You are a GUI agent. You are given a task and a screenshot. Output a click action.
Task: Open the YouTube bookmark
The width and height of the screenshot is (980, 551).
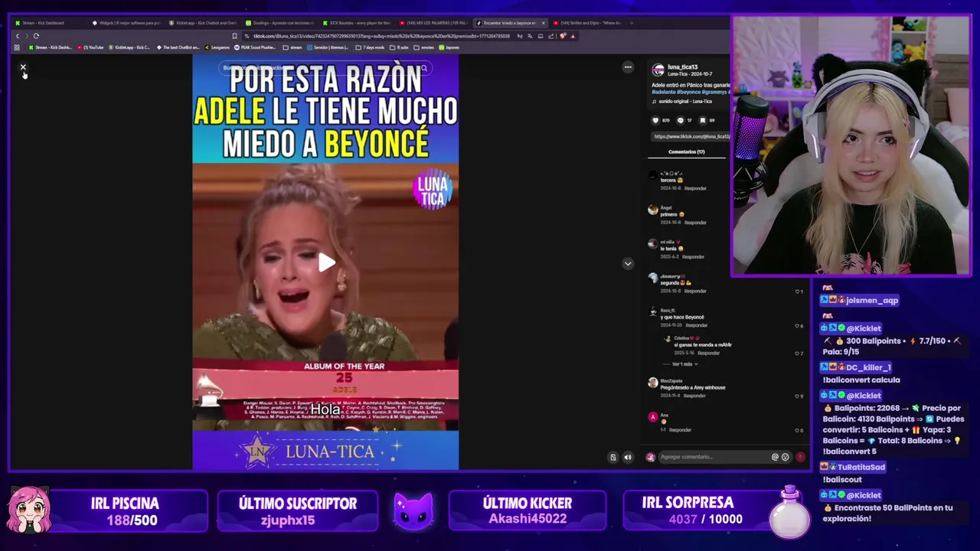[90, 47]
